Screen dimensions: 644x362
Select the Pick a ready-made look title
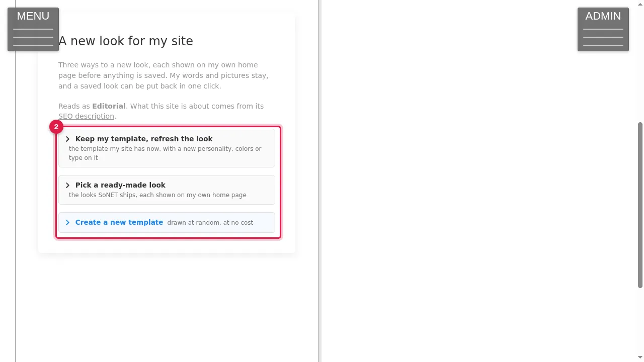pyautogui.click(x=120, y=185)
